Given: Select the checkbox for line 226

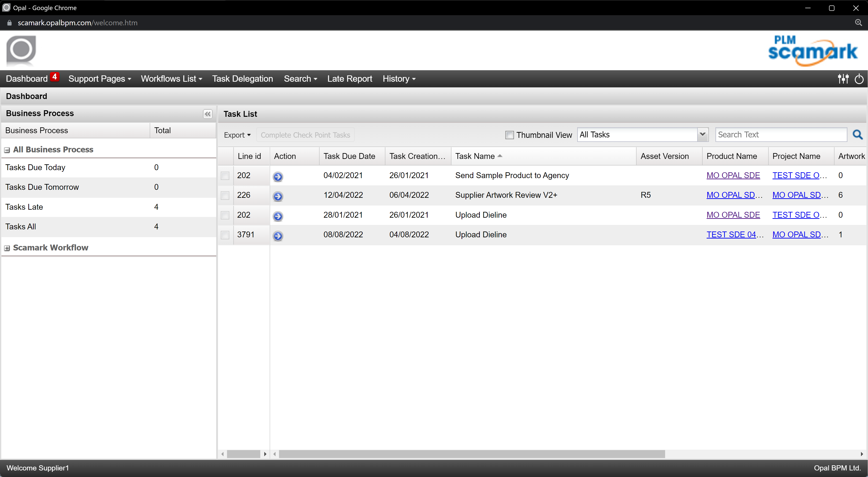Looking at the screenshot, I should click(225, 195).
